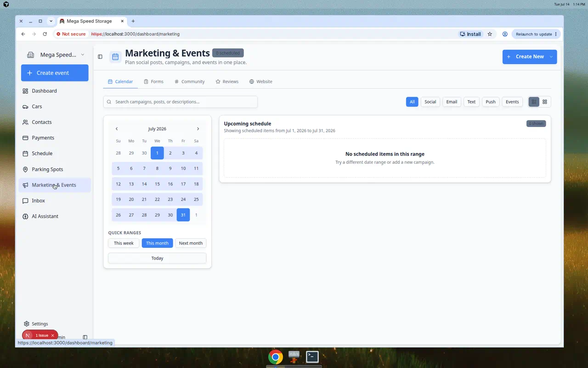Screen dimensions: 588x368
Task: Click the Today button
Action: pyautogui.click(x=157, y=258)
